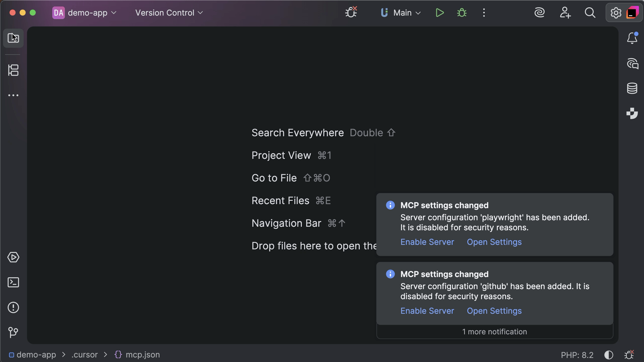
Task: Open IDE Settings with the gear icon
Action: pyautogui.click(x=615, y=12)
